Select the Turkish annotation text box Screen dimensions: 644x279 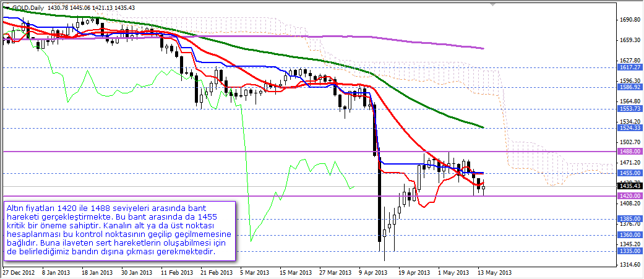click(x=119, y=230)
